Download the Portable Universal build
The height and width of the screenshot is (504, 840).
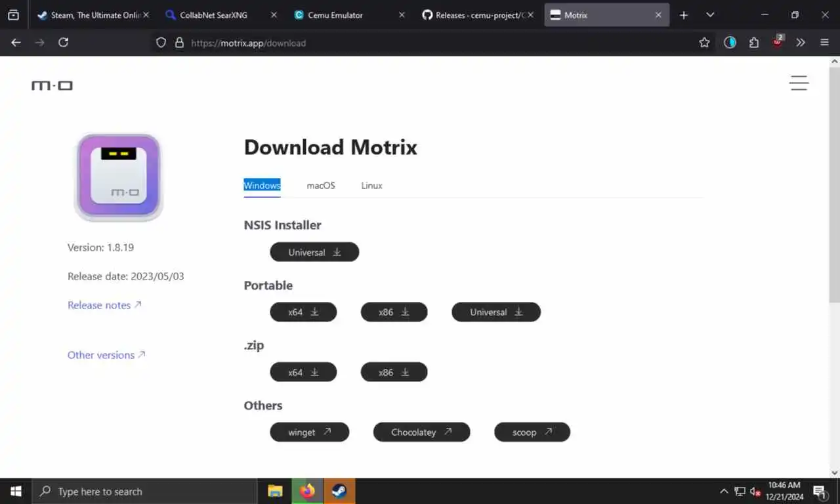[x=496, y=312]
